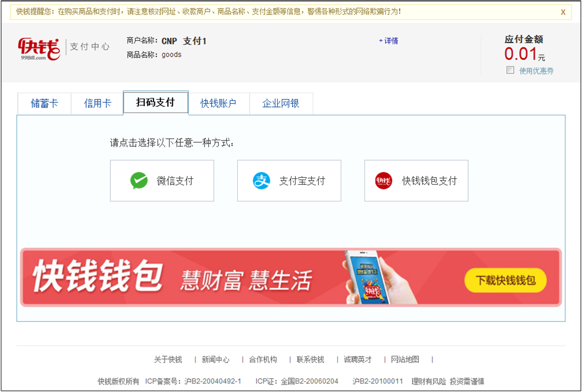Choose the 快钱钱包支付 payment option
Image resolution: width=582 pixels, height=392 pixels.
416,181
